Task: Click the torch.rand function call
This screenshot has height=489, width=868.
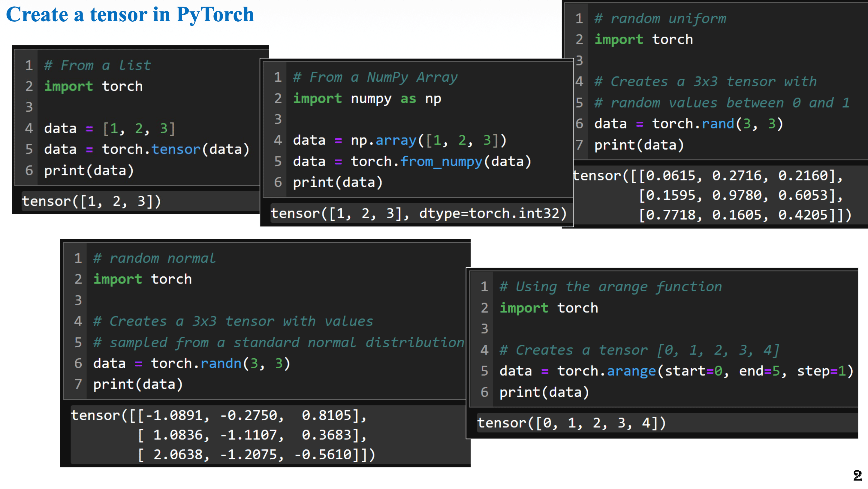Action: click(x=694, y=123)
